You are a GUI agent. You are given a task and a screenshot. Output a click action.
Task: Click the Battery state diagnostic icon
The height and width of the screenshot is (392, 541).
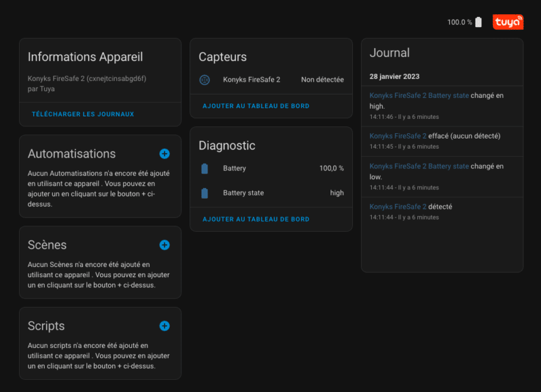click(205, 193)
